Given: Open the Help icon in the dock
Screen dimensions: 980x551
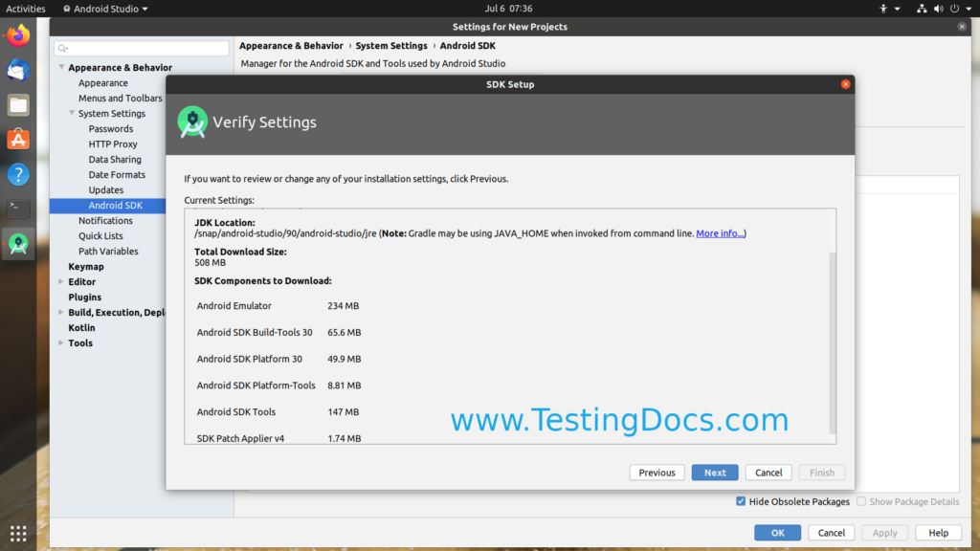Looking at the screenshot, I should pyautogui.click(x=17, y=173).
